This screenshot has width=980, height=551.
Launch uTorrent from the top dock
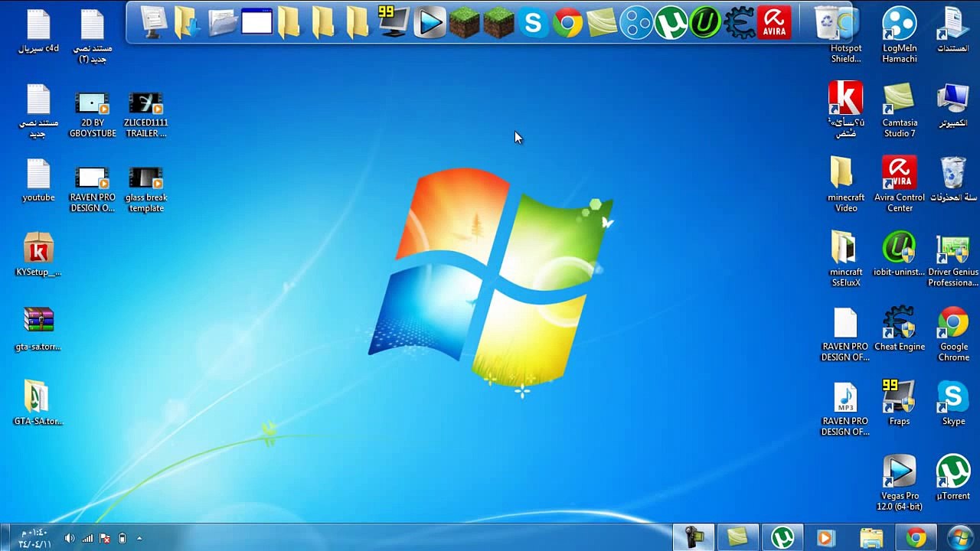click(x=671, y=22)
